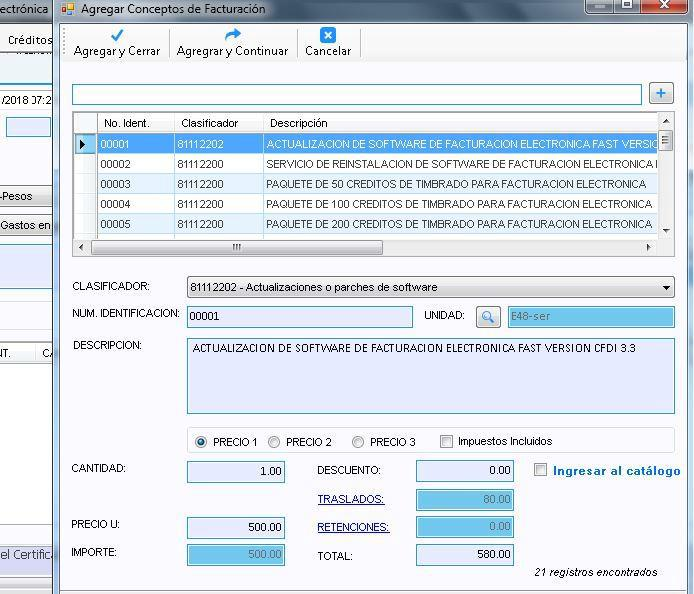Enable Ingresar al catálogo checkbox
The width and height of the screenshot is (694, 594).
tap(540, 470)
